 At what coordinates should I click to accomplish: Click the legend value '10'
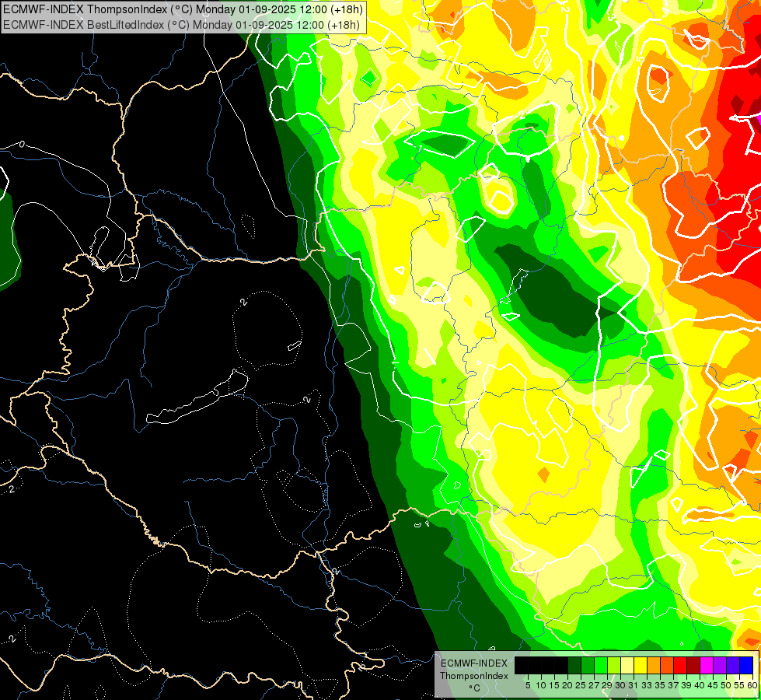click(x=541, y=685)
